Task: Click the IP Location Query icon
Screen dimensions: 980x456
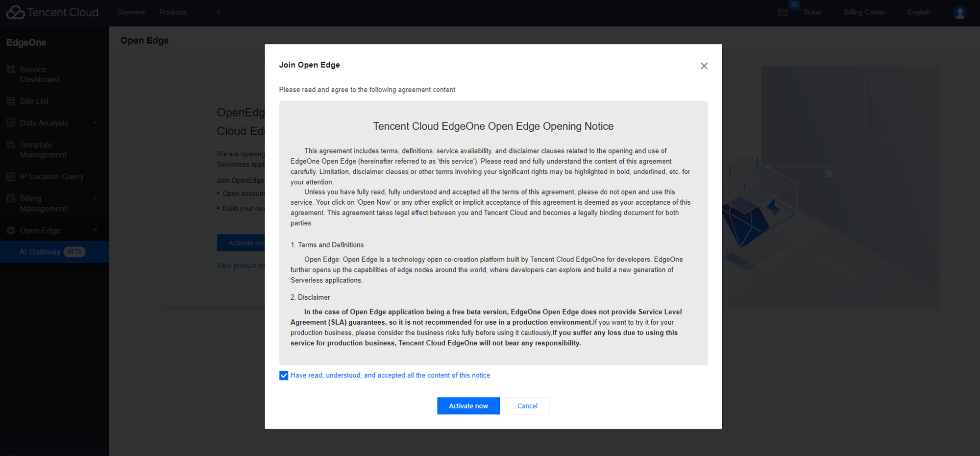Action: (x=11, y=177)
